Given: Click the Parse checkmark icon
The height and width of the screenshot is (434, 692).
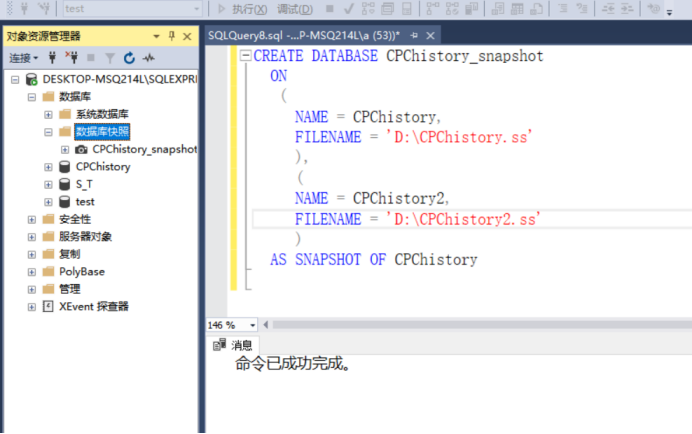Looking at the screenshot, I should (x=349, y=8).
